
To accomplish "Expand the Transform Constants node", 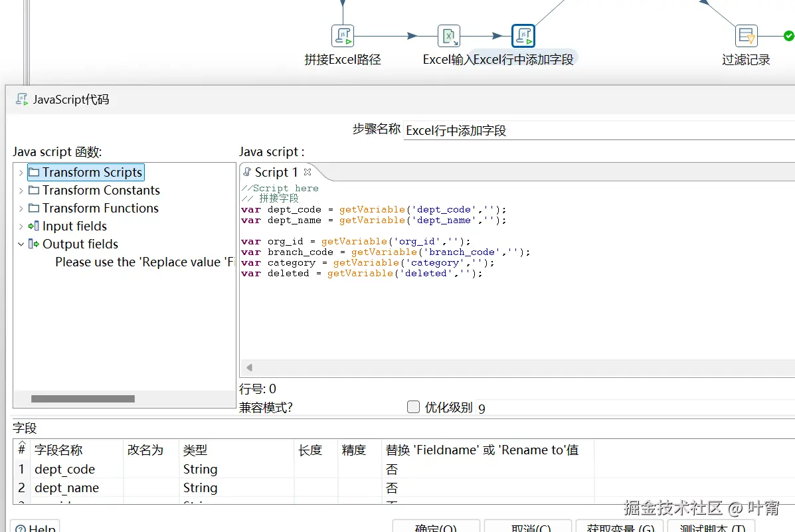I will 21,191.
